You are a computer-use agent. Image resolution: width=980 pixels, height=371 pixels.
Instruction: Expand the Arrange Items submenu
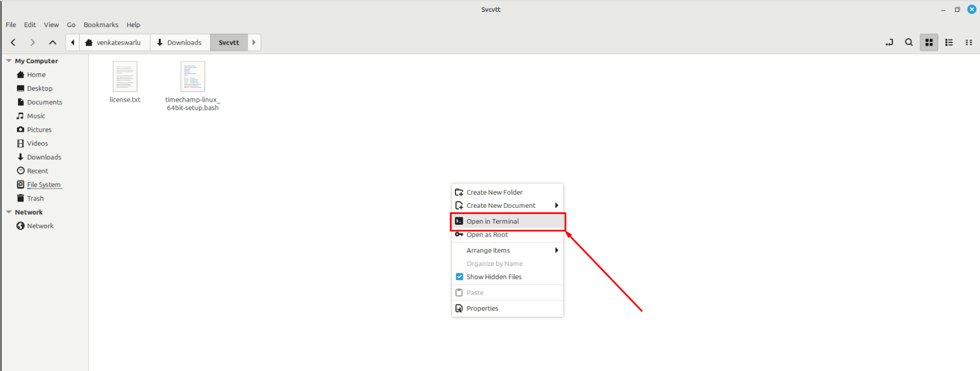click(x=508, y=250)
